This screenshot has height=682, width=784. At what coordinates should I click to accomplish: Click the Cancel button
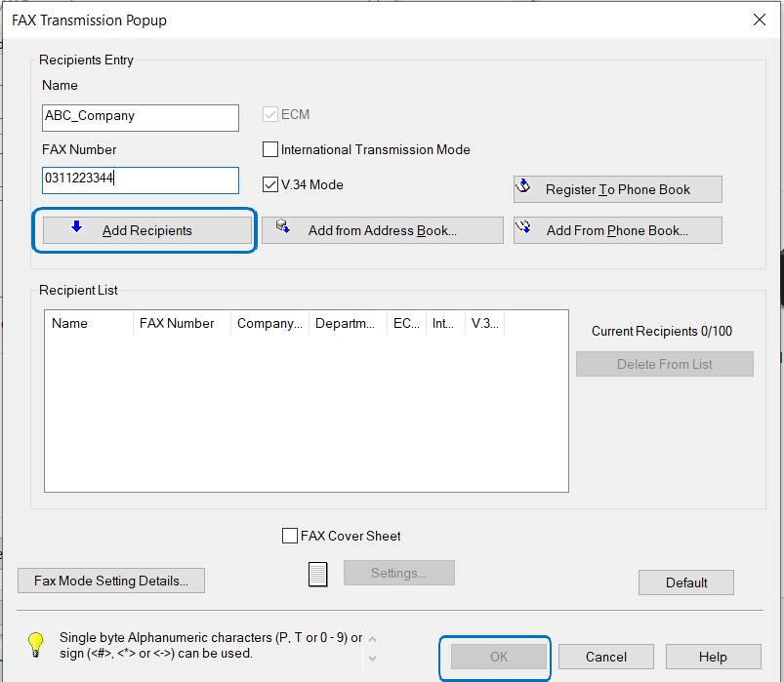click(606, 657)
